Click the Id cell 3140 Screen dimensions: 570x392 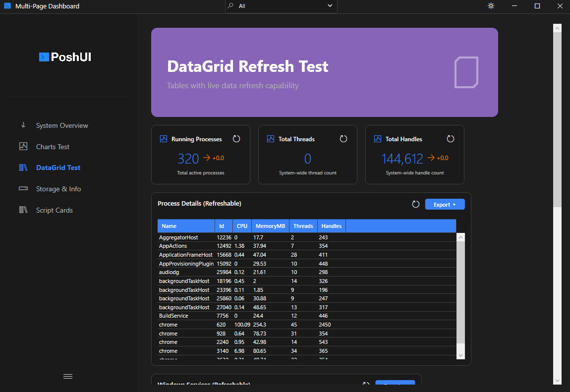(x=223, y=351)
